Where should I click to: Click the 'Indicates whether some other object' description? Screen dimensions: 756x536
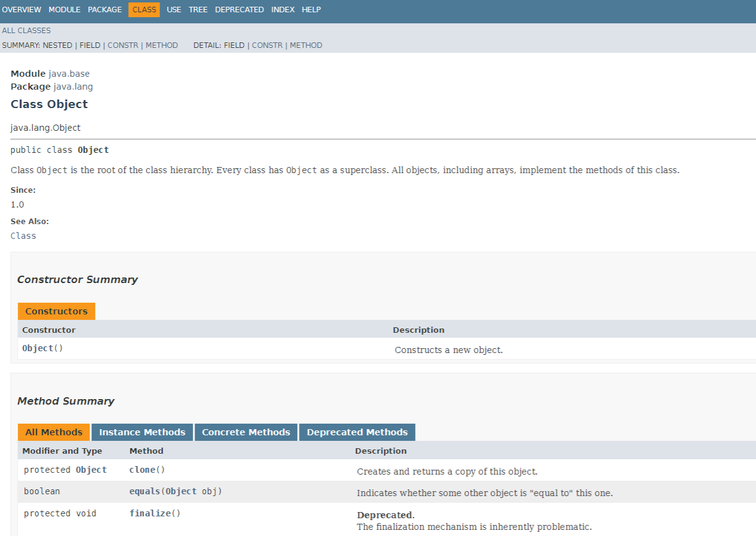(x=485, y=493)
